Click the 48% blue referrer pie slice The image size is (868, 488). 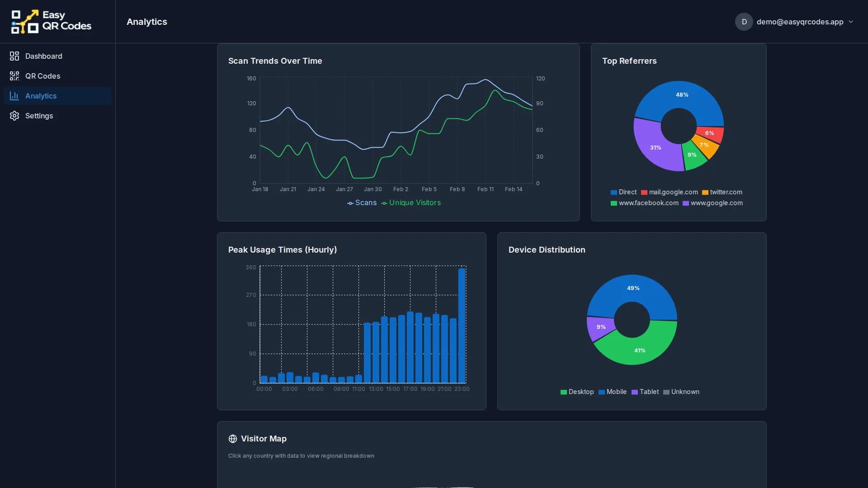(x=682, y=95)
